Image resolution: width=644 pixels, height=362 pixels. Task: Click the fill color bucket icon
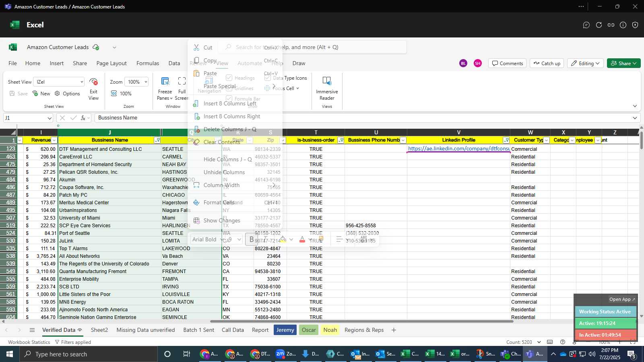click(x=283, y=240)
